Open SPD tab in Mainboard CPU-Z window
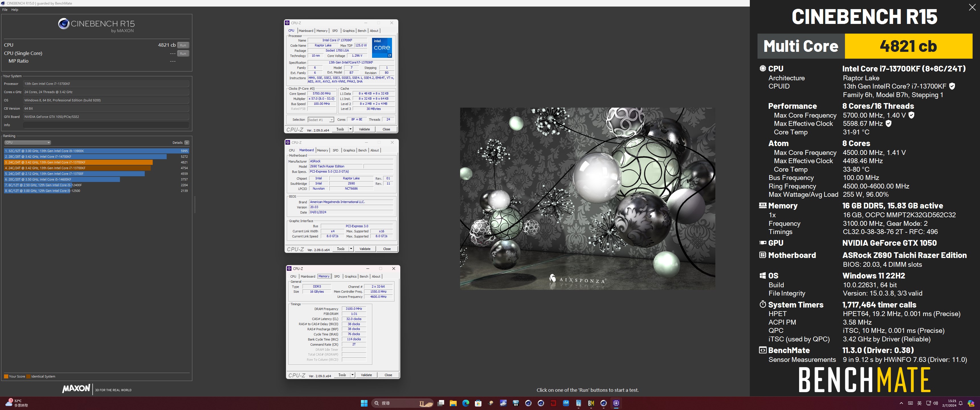Screen dimensions: 980x410 (x=336, y=151)
